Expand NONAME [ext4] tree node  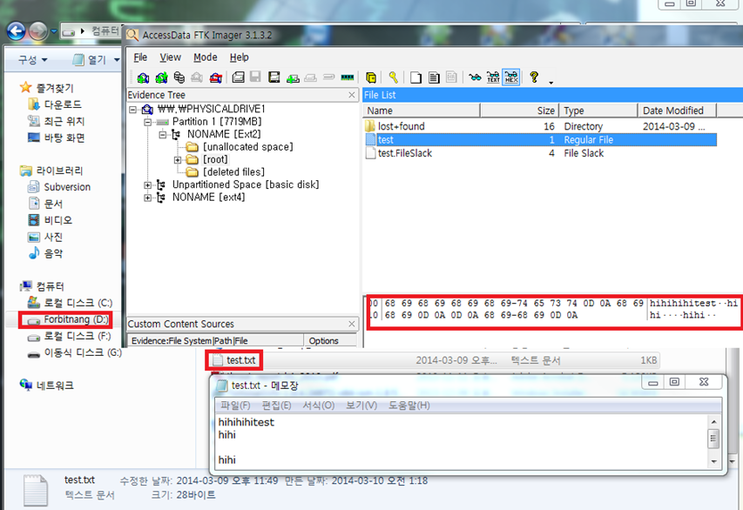(x=148, y=198)
